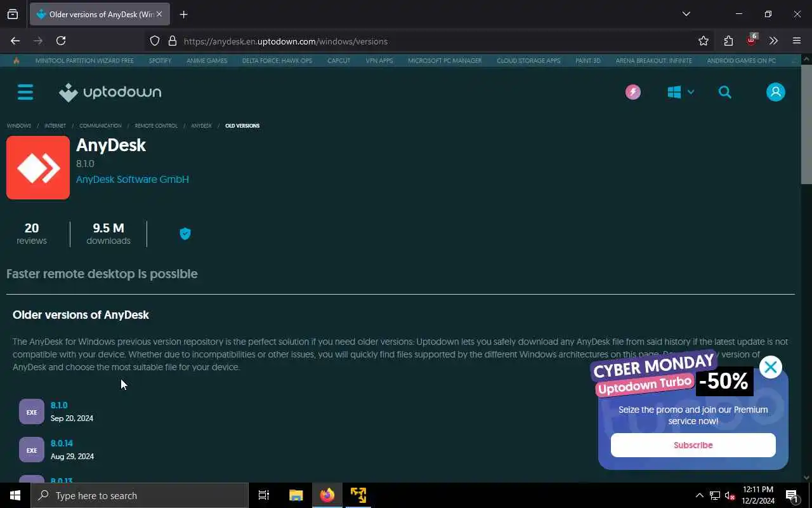Viewport: 812px width, 508px height.
Task: Go to Internet breadcrumb
Action: click(x=55, y=126)
